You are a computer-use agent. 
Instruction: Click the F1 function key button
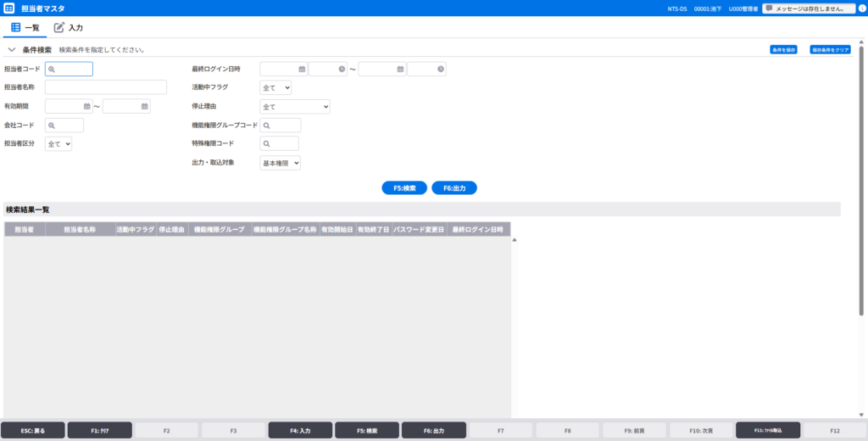[x=100, y=431]
